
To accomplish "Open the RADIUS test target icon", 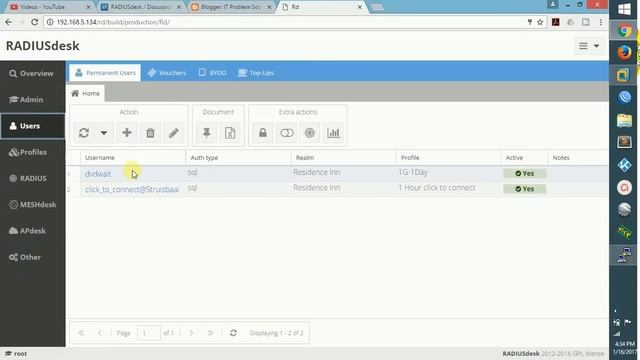I will [310, 133].
